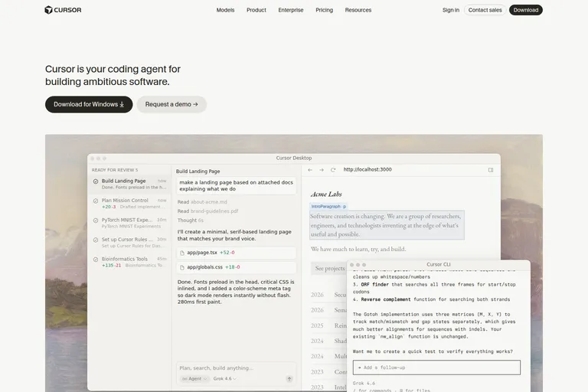Click check icon beside Plan Mission Control

[x=96, y=201]
